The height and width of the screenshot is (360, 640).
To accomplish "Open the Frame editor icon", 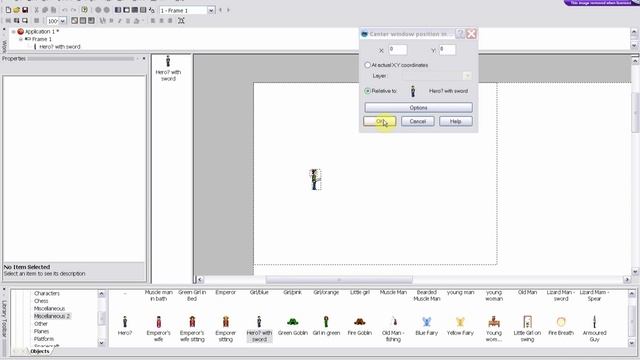I will point(127,10).
